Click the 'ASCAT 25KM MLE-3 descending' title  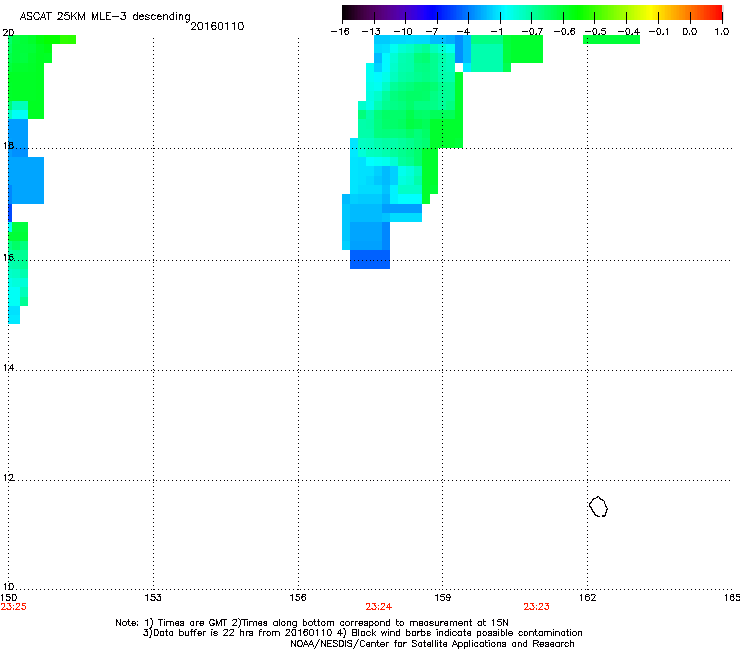click(105, 16)
